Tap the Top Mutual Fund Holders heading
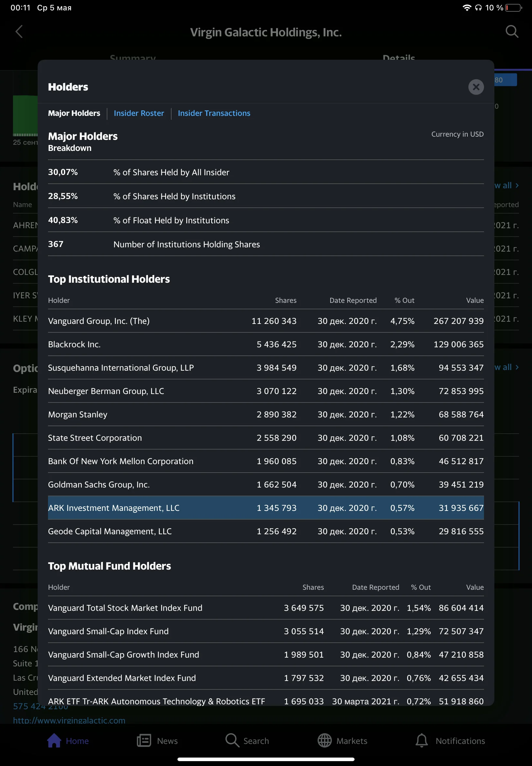 tap(109, 566)
